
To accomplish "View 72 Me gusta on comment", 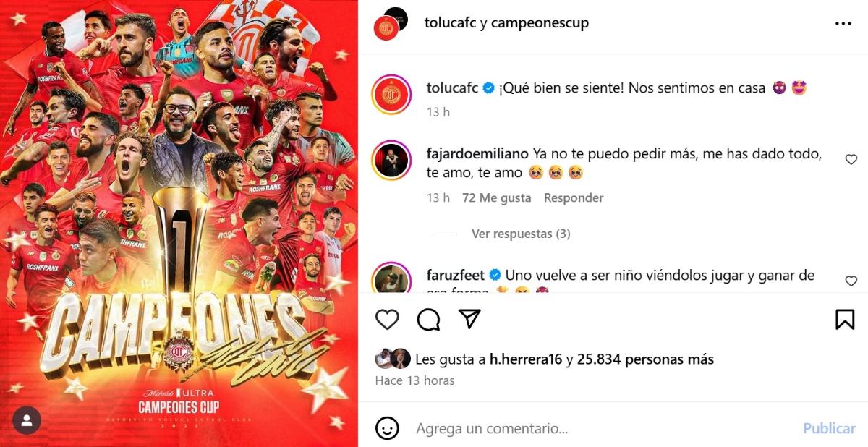I will [496, 197].
